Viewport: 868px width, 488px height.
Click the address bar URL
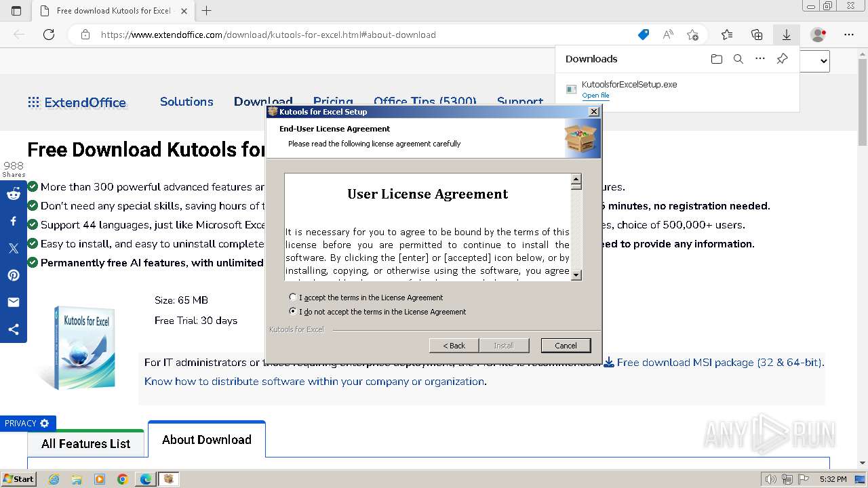coord(269,35)
